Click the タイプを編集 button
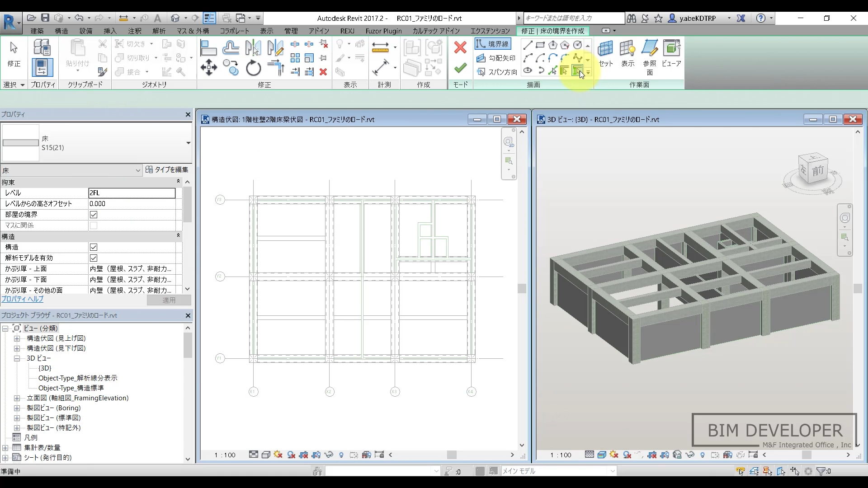The image size is (868, 488). tap(167, 169)
